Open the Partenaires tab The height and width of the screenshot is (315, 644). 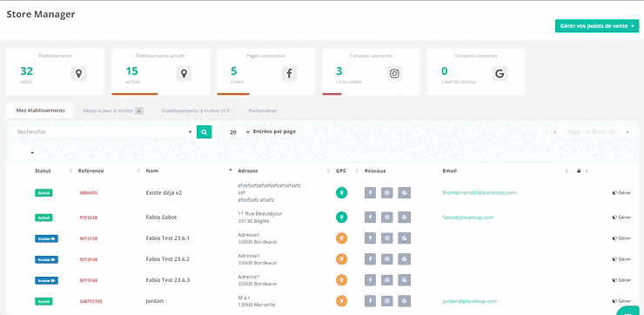(263, 111)
